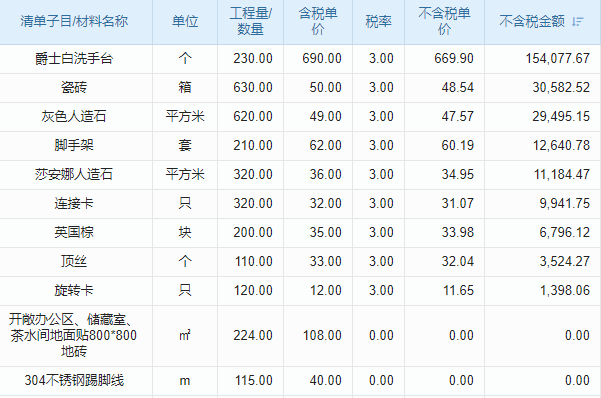Click the 不含税单价 column header
601x398 pixels.
click(x=444, y=21)
